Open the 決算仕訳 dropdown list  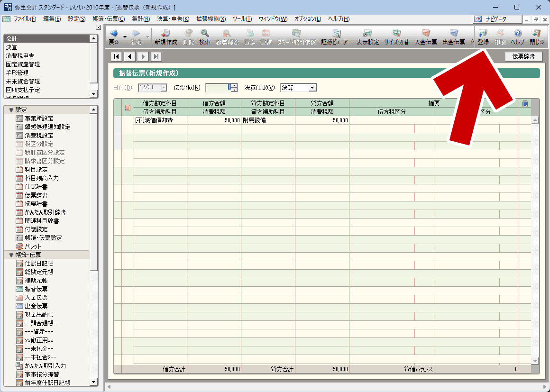pyautogui.click(x=312, y=88)
